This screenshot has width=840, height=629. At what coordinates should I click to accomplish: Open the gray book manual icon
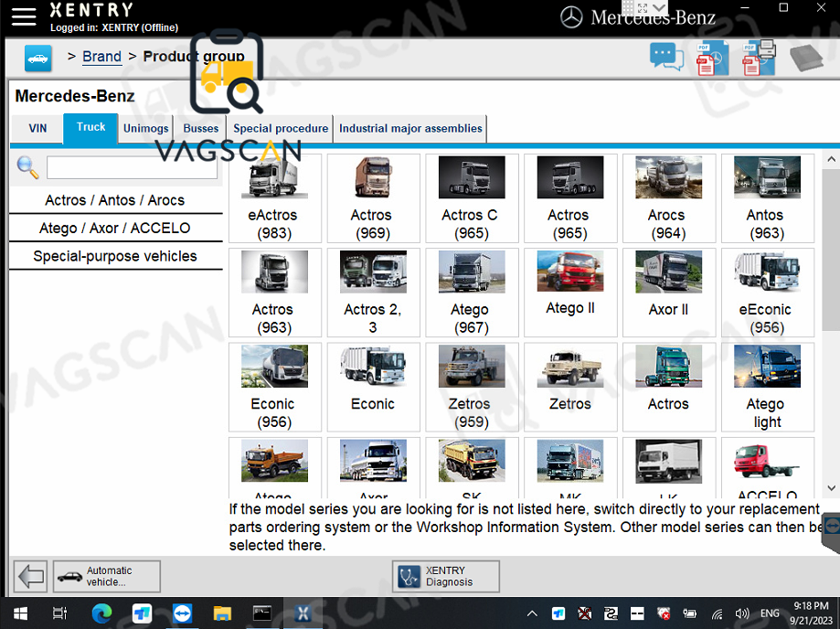point(806,58)
